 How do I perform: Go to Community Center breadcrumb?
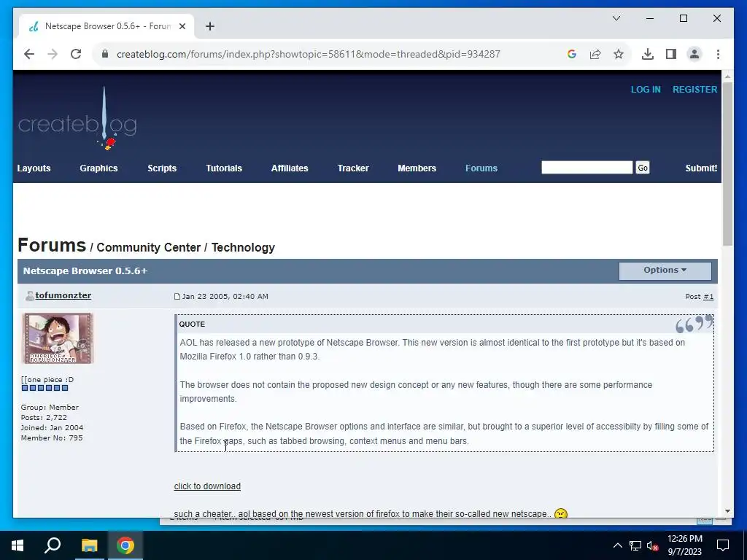tap(149, 248)
